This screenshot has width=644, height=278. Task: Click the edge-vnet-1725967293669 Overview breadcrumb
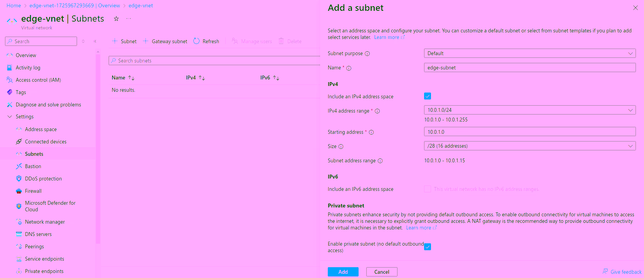[75, 5]
